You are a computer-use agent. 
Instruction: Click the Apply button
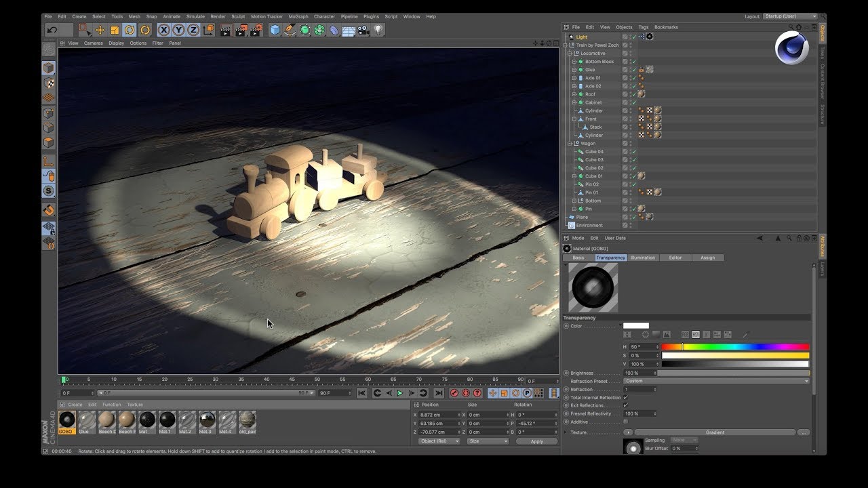(537, 441)
